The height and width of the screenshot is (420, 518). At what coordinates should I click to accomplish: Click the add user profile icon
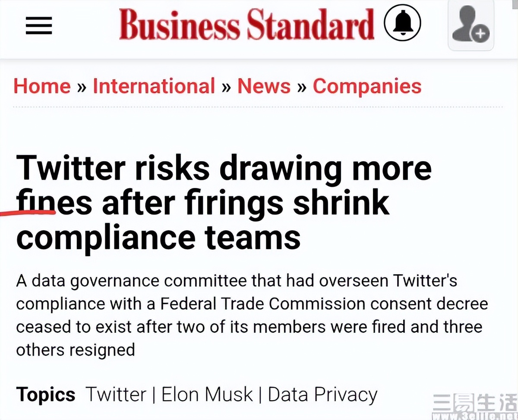(x=471, y=26)
